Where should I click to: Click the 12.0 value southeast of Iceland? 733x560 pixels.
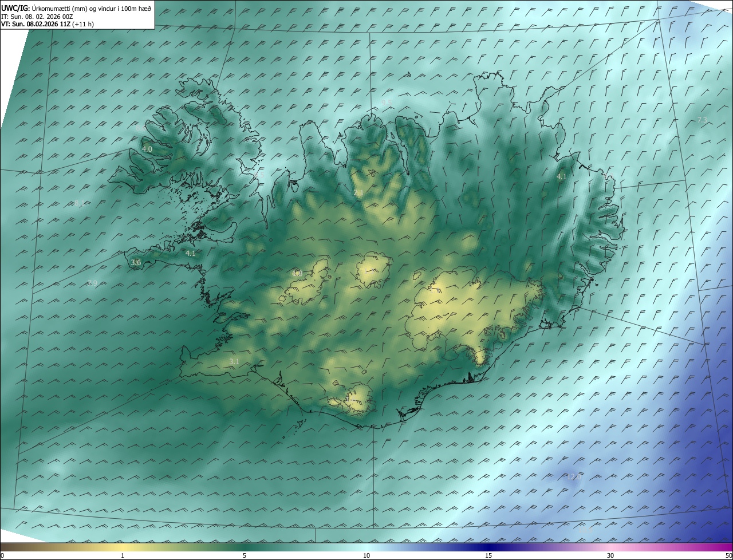574,476
